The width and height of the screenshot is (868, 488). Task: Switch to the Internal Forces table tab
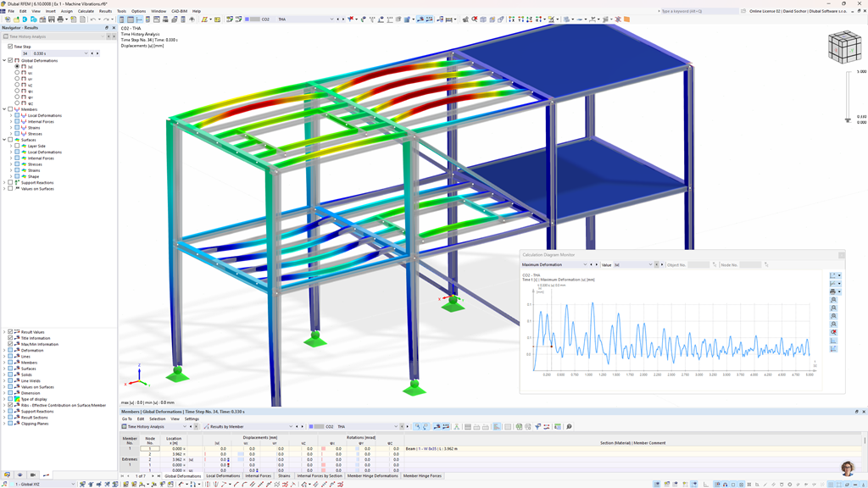click(x=258, y=476)
